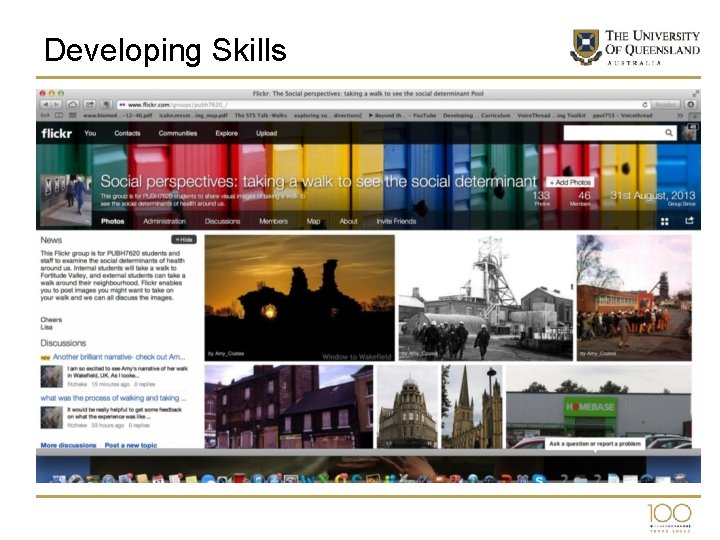The height and width of the screenshot is (540, 720).
Task: Switch to the Discussions tab
Action: (x=222, y=221)
